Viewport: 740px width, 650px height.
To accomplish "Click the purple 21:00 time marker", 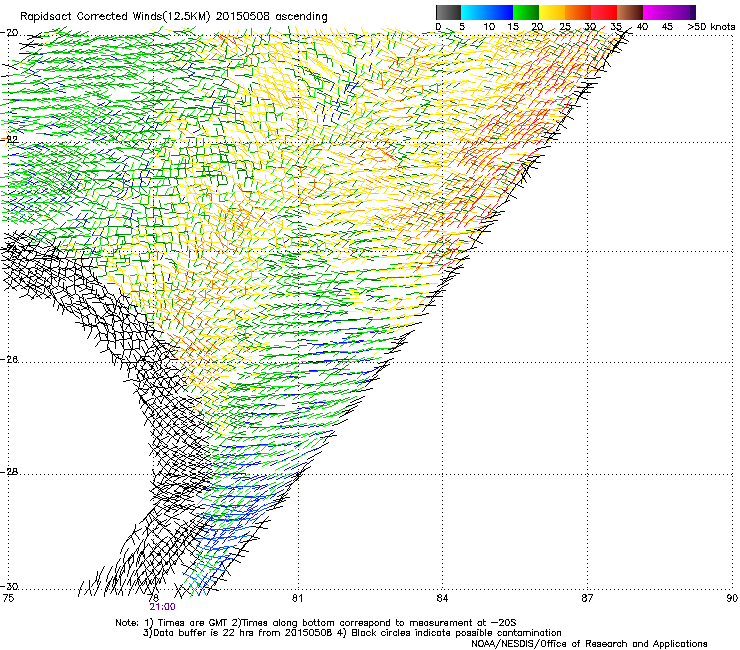I will coord(162,607).
